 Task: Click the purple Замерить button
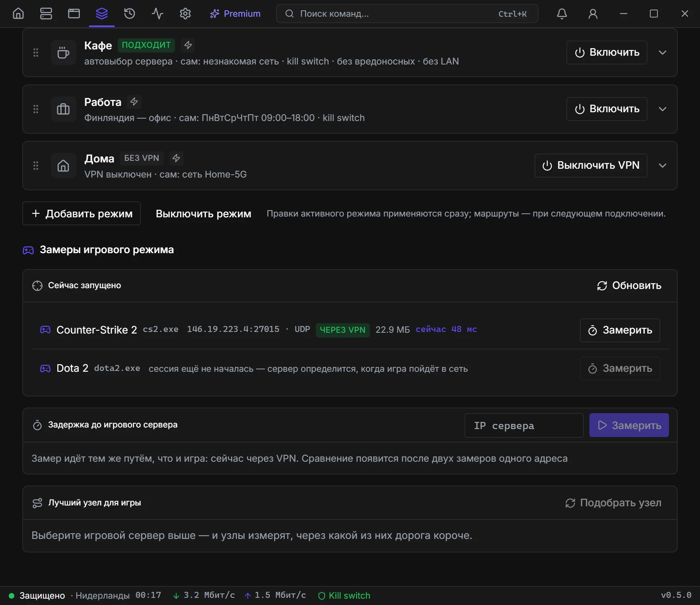click(629, 425)
